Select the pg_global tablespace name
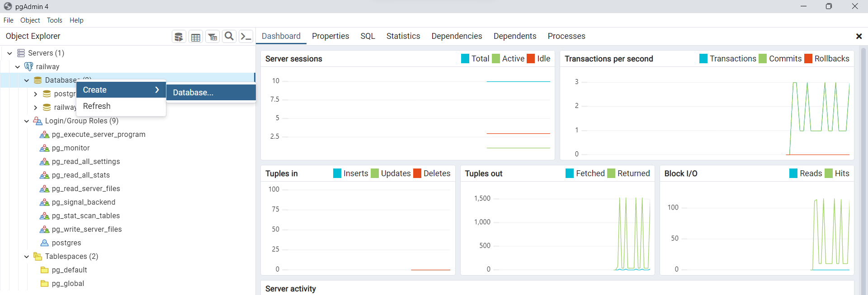This screenshot has width=868, height=295. [68, 284]
